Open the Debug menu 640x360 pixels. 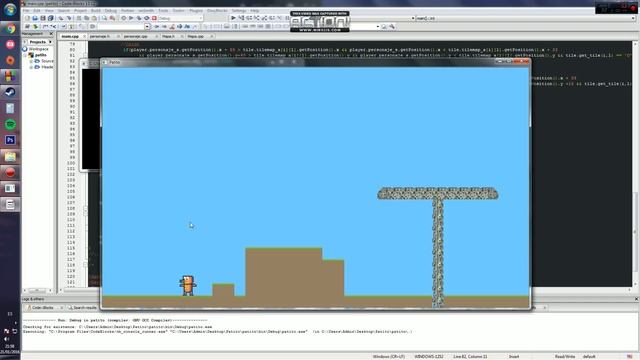[111, 11]
